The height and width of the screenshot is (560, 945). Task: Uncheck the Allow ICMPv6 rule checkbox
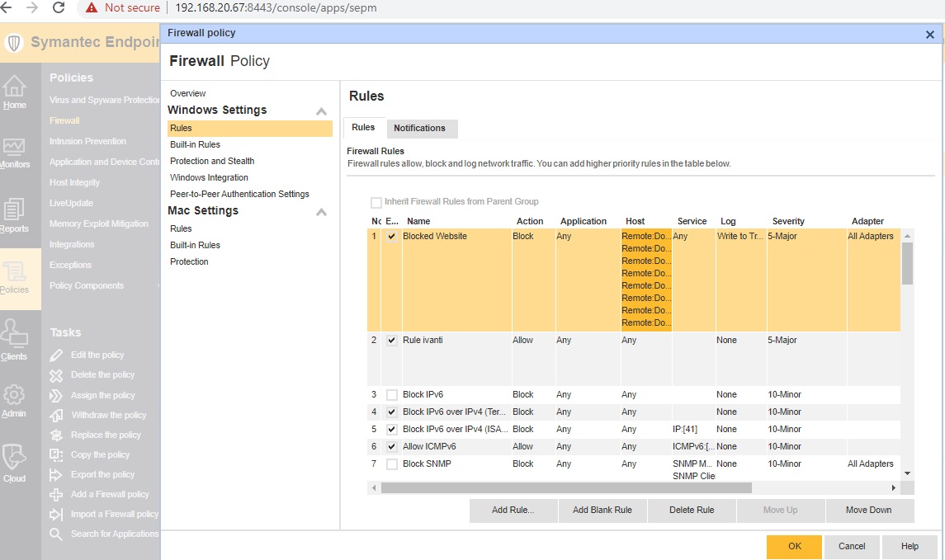tap(392, 447)
